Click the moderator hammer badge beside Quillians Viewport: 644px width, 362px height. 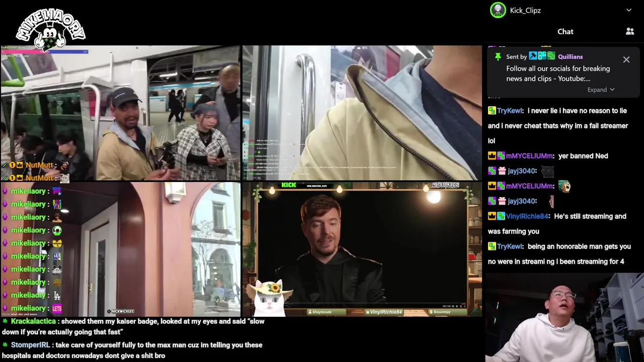(x=533, y=56)
